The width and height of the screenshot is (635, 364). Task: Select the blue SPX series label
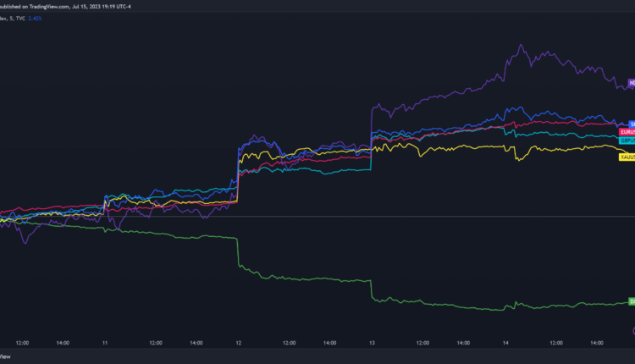click(631, 124)
